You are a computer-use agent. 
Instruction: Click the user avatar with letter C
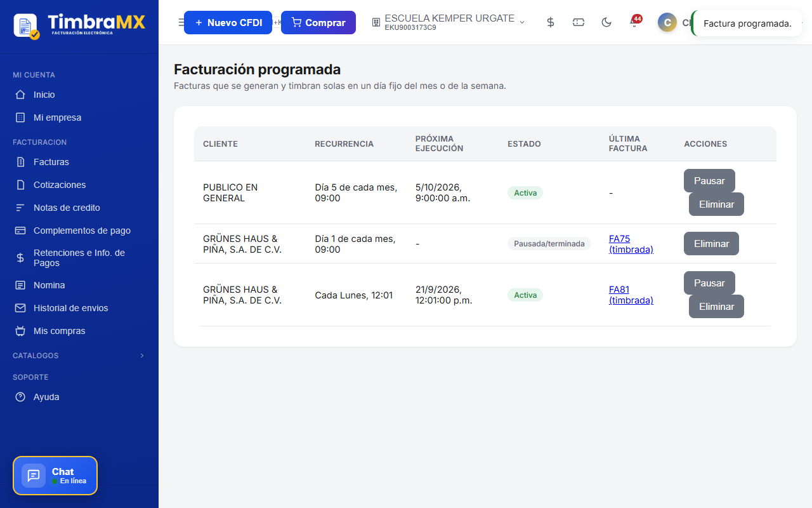(x=667, y=23)
